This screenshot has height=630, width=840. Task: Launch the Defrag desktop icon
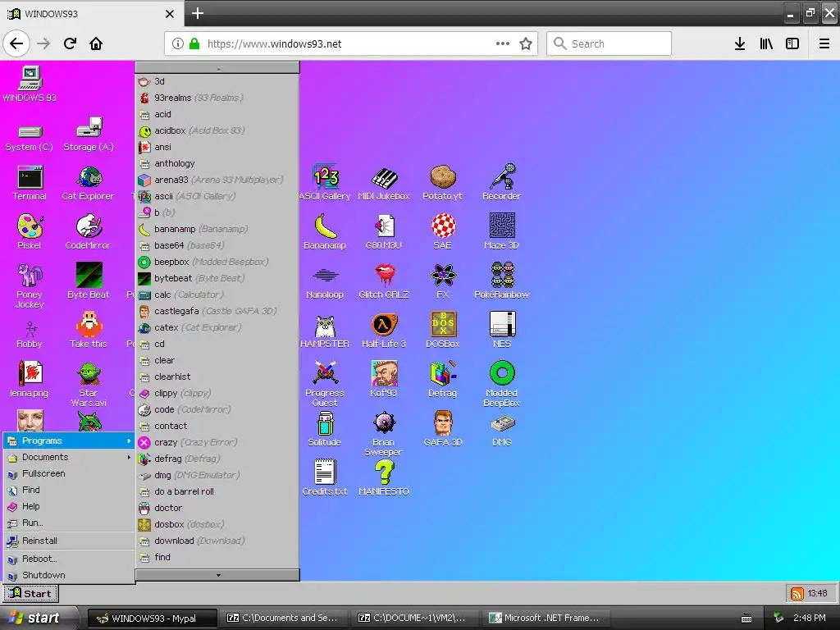pyautogui.click(x=442, y=379)
